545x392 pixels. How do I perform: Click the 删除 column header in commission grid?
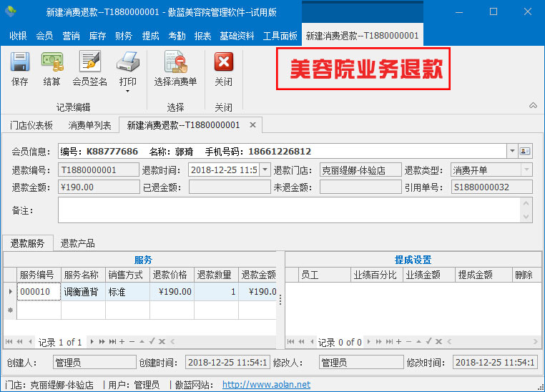[x=524, y=275]
